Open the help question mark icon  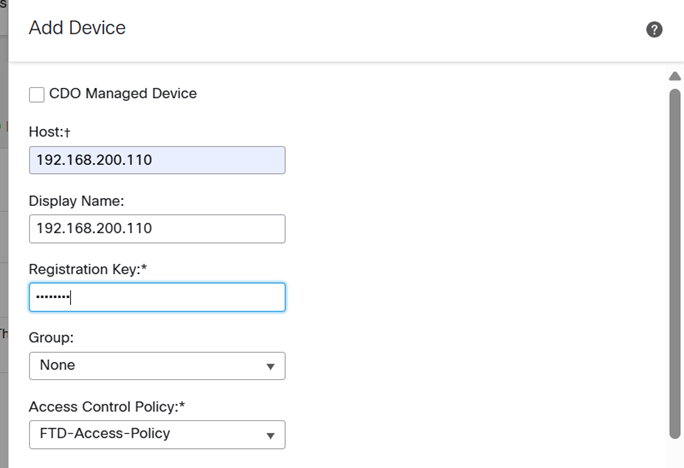[654, 30]
